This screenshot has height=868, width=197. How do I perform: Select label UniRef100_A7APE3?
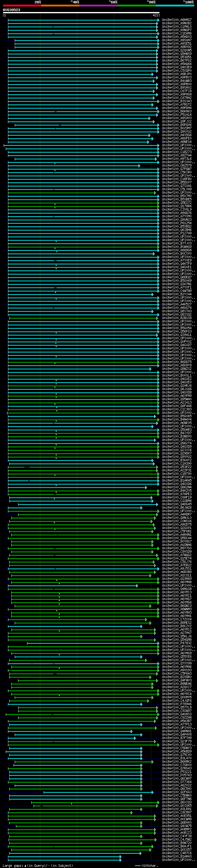point(177,494)
